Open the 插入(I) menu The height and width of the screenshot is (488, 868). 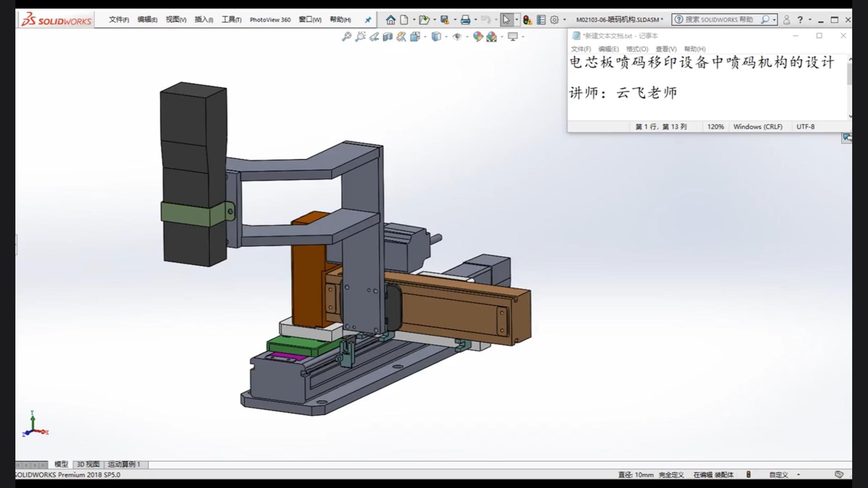coord(204,19)
